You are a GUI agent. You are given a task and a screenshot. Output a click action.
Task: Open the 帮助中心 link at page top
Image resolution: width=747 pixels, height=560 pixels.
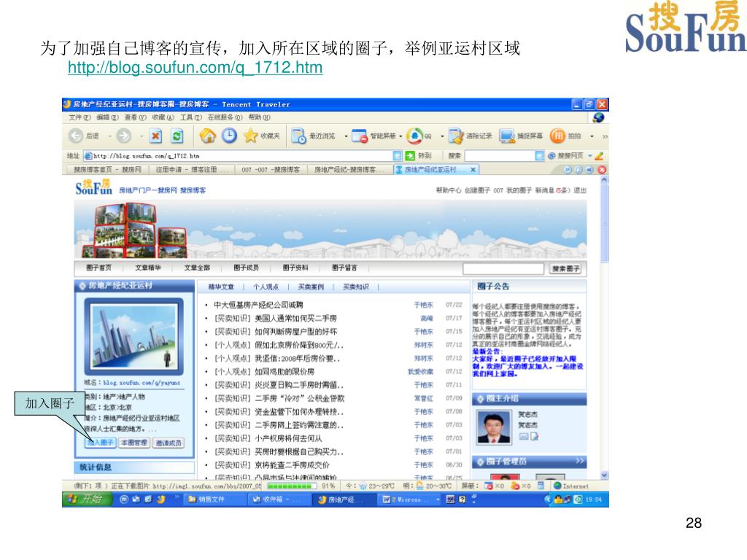point(449,190)
